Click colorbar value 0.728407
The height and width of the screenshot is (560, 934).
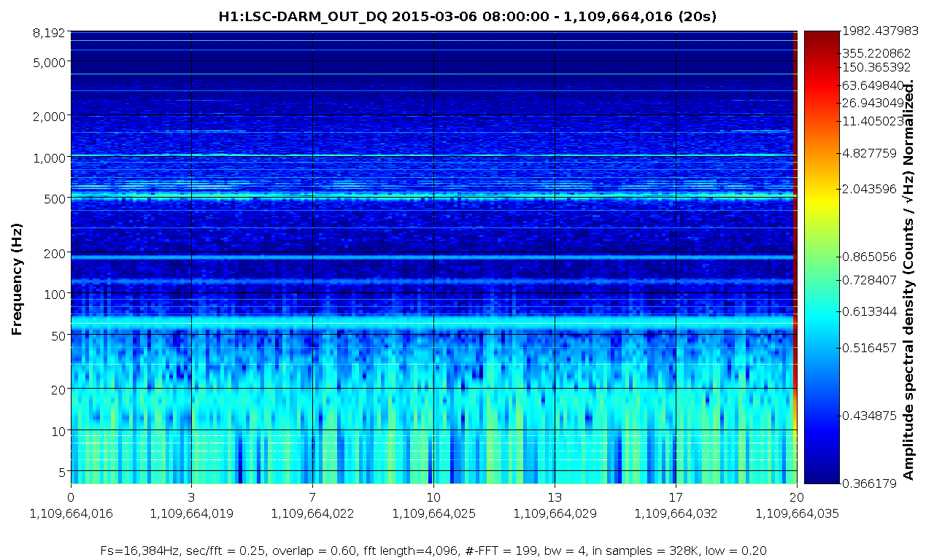pyautogui.click(x=869, y=281)
